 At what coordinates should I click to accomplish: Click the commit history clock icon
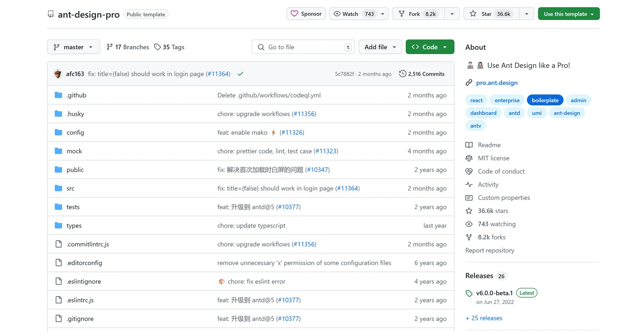(402, 74)
